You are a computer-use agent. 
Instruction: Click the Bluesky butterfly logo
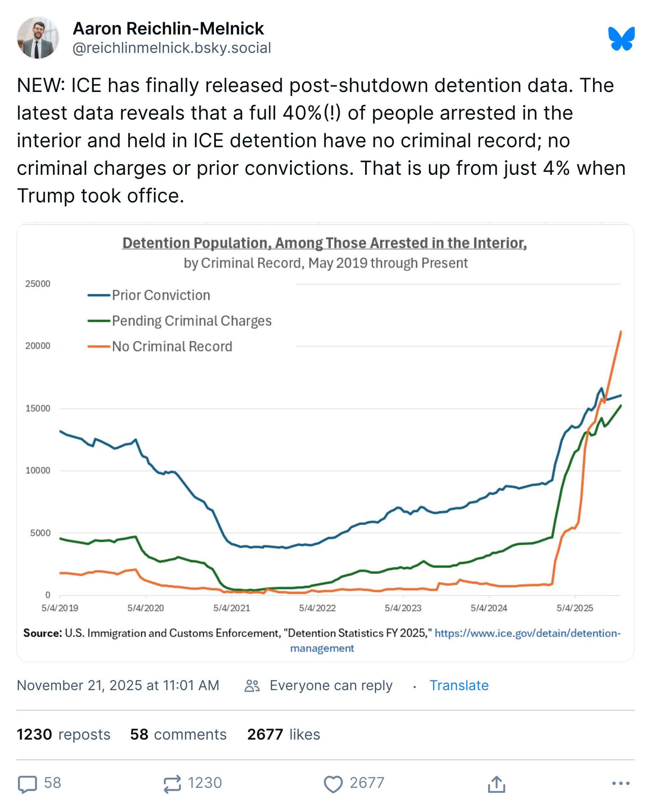[x=621, y=38]
